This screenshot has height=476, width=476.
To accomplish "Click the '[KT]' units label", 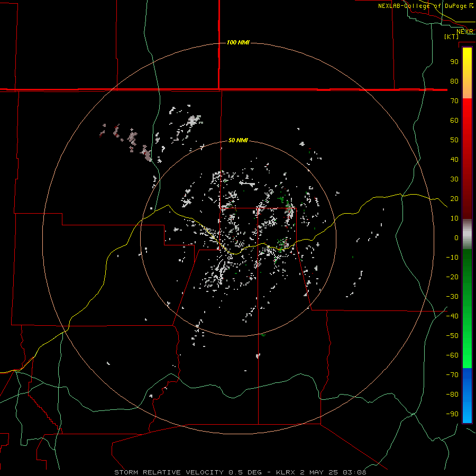I will (x=452, y=36).
